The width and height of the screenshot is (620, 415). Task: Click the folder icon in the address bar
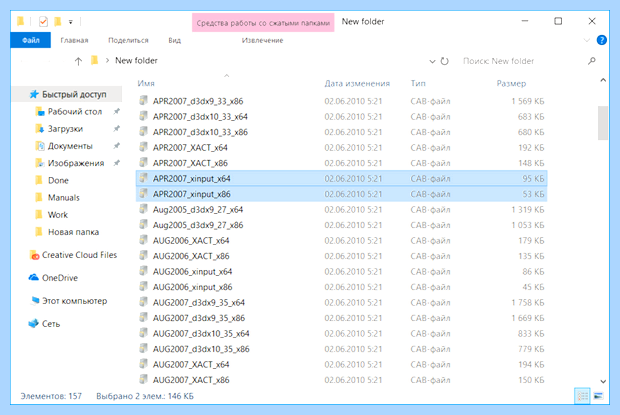tap(94, 60)
